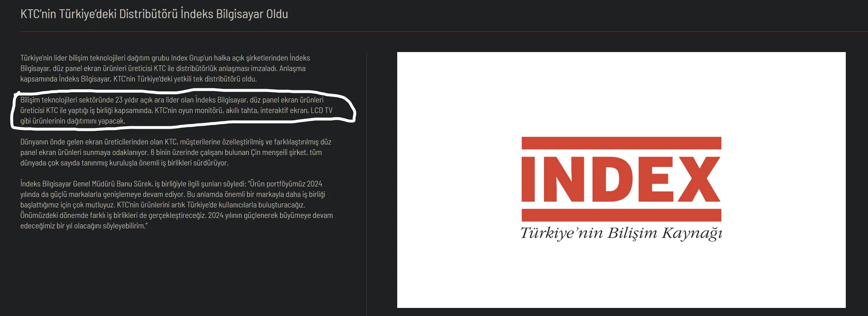Screen dimensions: 868x316
Task: Click the tagline "Türkiye'nin Bilişim Kaynağı" under the logo
Action: [621, 233]
